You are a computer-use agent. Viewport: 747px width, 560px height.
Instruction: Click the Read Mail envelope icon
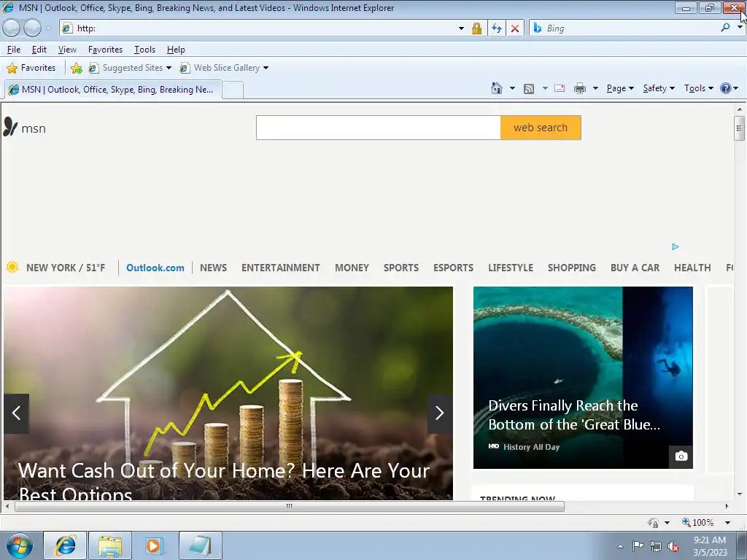[560, 88]
